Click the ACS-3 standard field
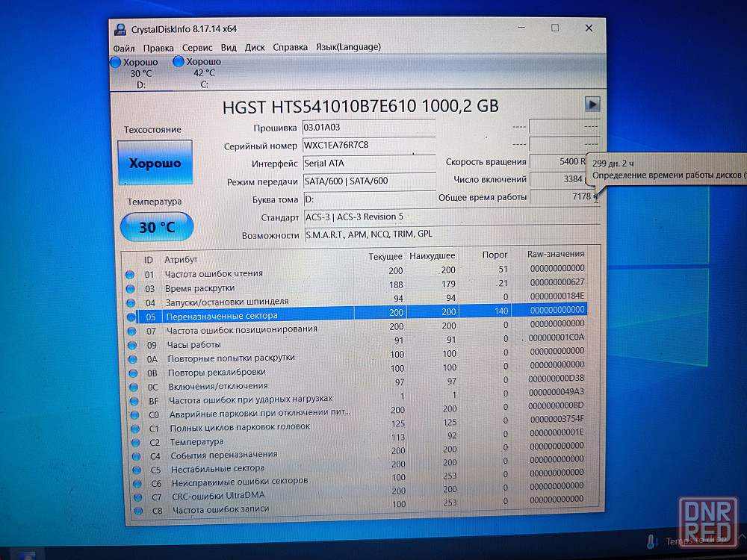This screenshot has width=747, height=560. (452, 217)
